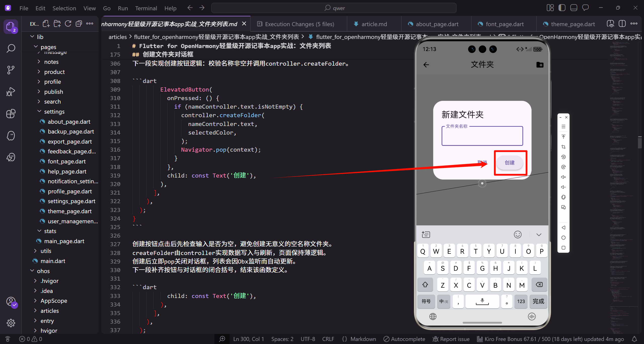Switch to the article.md tab
This screenshot has height=344, width=644.
[374, 24]
